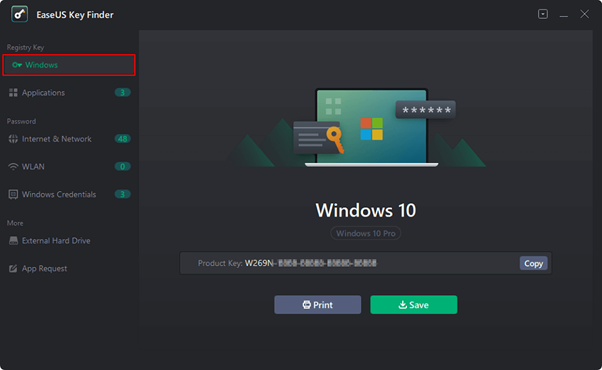Image resolution: width=602 pixels, height=370 pixels.
Task: Open the title bar dropdown menu icon
Action: click(542, 14)
